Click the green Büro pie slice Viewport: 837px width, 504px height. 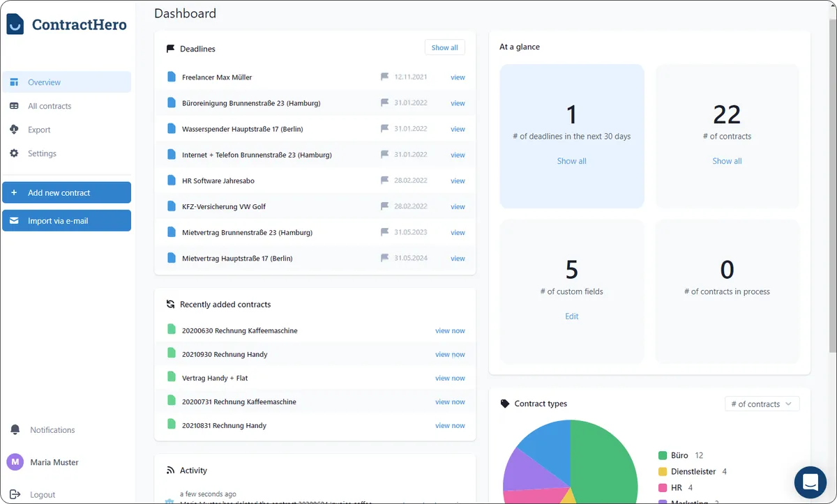[x=605, y=460]
